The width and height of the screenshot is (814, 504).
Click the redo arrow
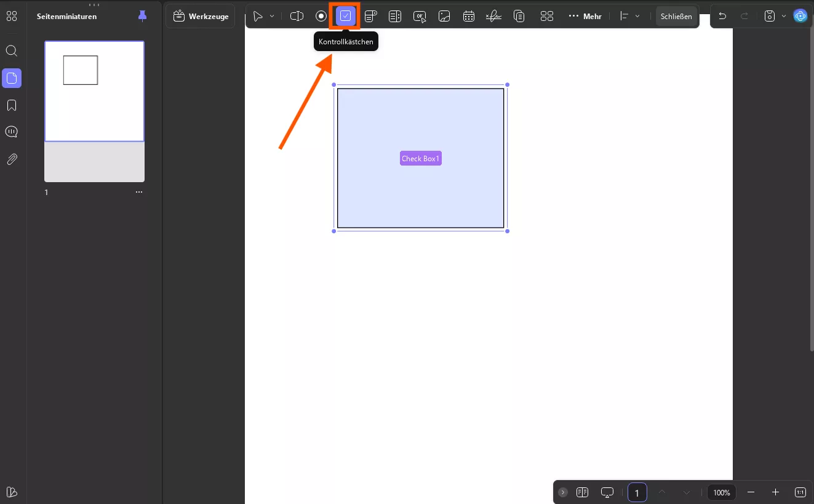[x=744, y=17]
